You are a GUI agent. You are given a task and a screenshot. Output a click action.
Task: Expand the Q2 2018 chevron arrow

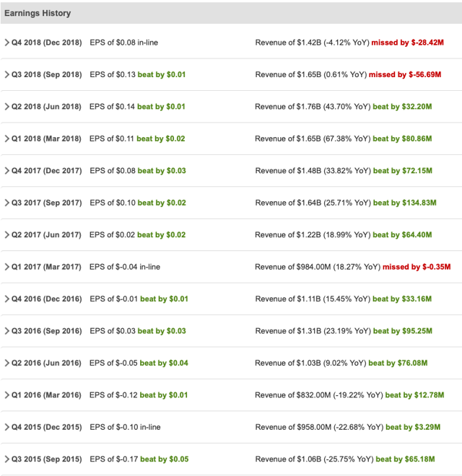point(7,107)
